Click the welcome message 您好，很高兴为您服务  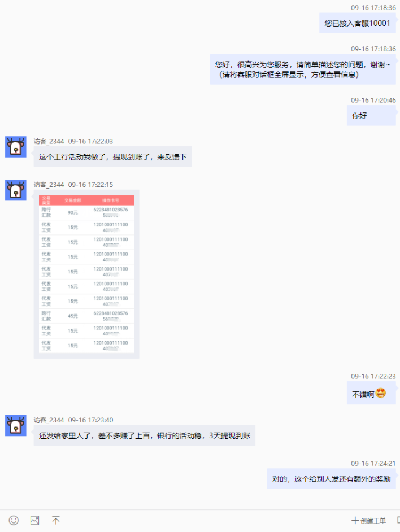(302, 69)
